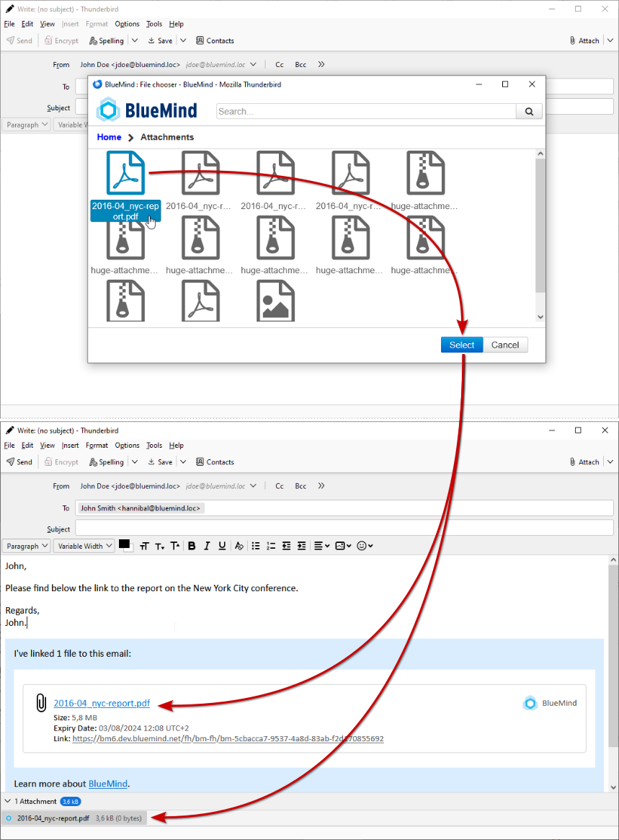Screen dimensions: 619x840
Task: Toggle underline formatting
Action: (222, 546)
